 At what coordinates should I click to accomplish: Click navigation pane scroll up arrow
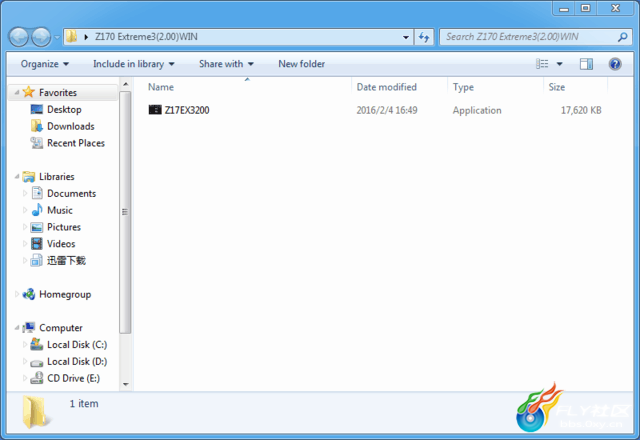point(126,84)
